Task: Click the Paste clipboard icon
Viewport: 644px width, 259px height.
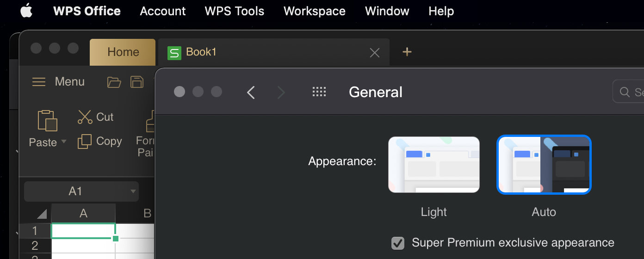Action: pos(47,120)
